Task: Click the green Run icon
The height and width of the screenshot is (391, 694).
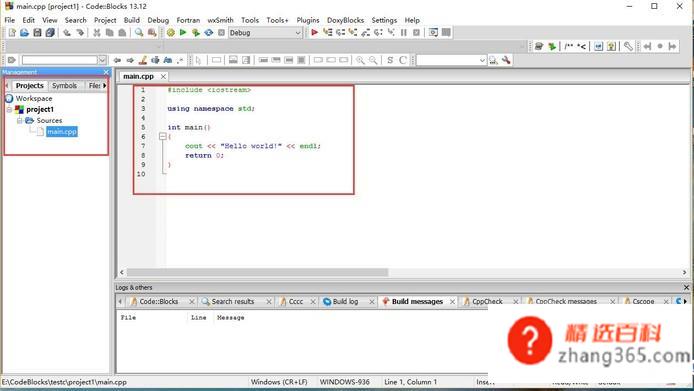Action: (183, 33)
